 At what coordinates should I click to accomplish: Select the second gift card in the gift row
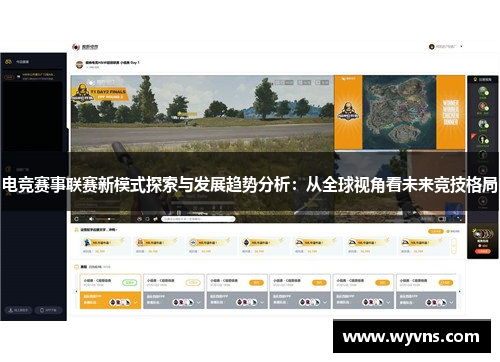tap(157, 246)
